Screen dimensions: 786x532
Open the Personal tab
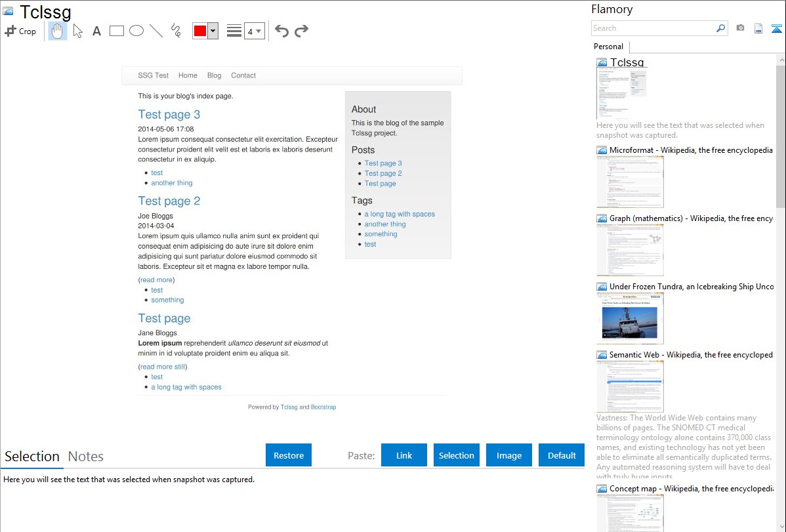(x=608, y=47)
